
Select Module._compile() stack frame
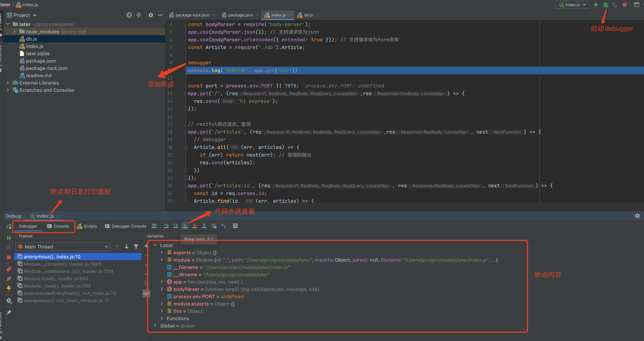[x=78, y=264]
